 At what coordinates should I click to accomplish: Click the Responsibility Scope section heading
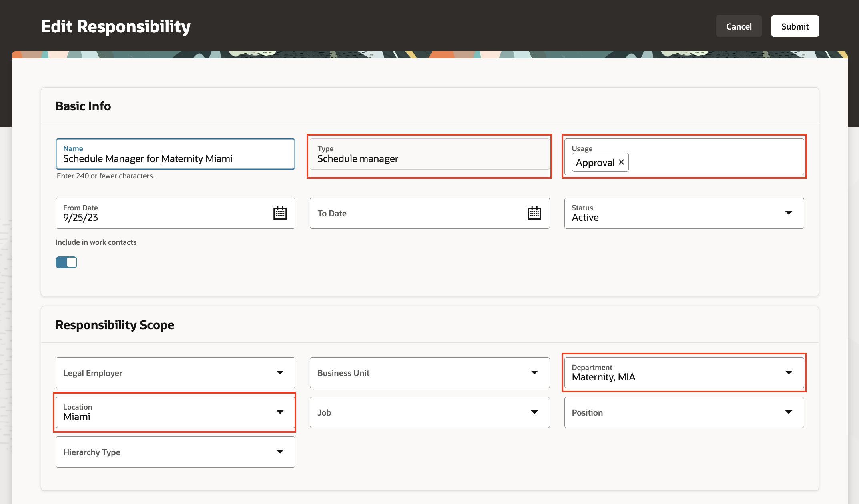115,325
